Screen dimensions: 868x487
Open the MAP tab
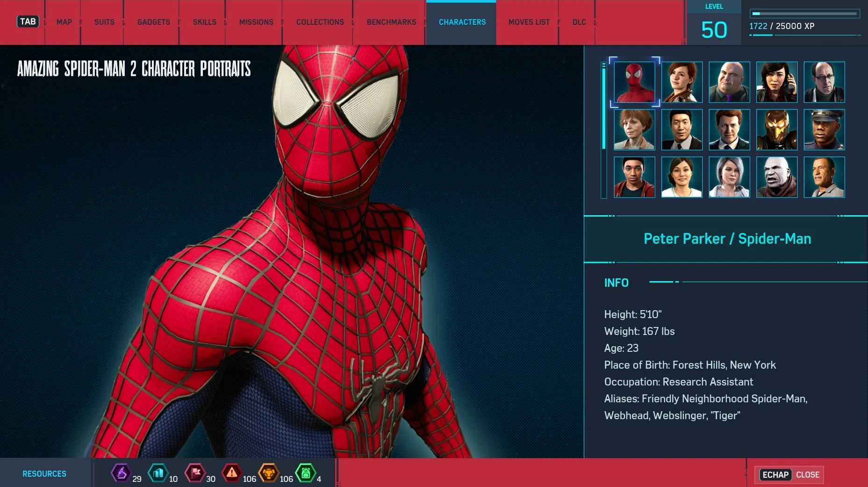[64, 22]
